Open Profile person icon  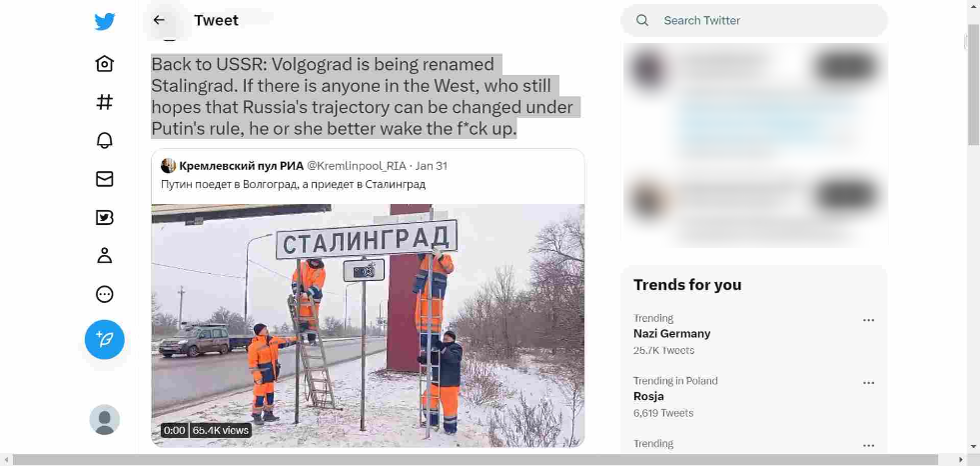[104, 255]
